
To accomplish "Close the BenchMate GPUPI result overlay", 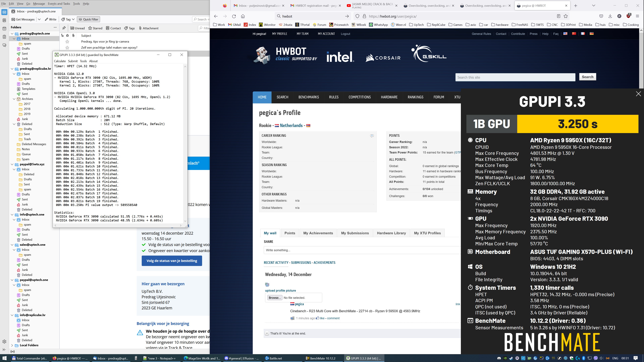I will coord(638,94).
